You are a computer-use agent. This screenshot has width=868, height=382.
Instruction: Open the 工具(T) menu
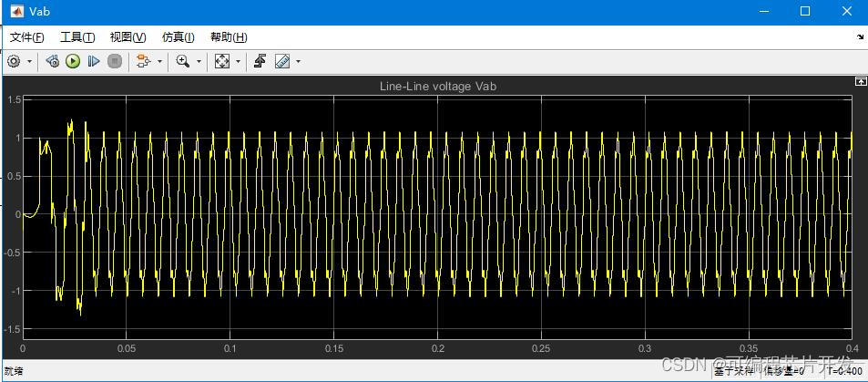(77, 37)
